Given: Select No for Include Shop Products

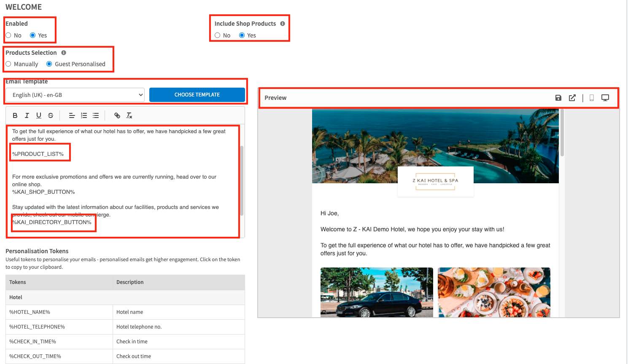Looking at the screenshot, I should click(x=218, y=35).
